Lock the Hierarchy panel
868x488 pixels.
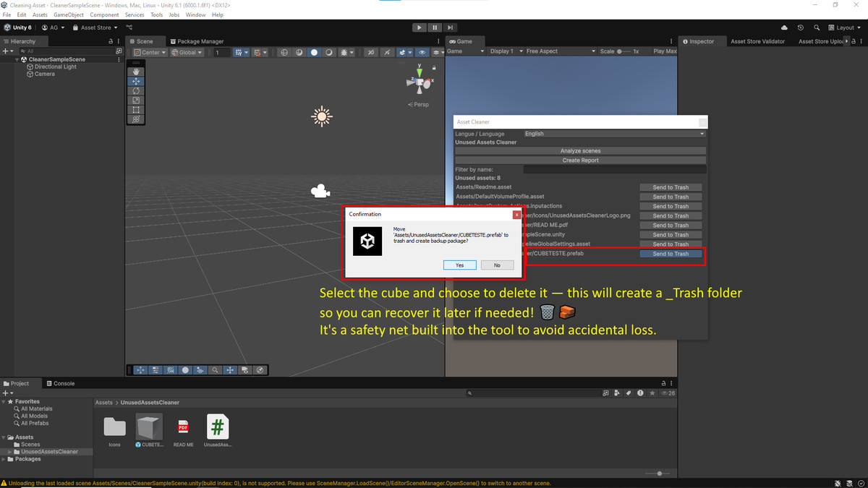pyautogui.click(x=111, y=41)
